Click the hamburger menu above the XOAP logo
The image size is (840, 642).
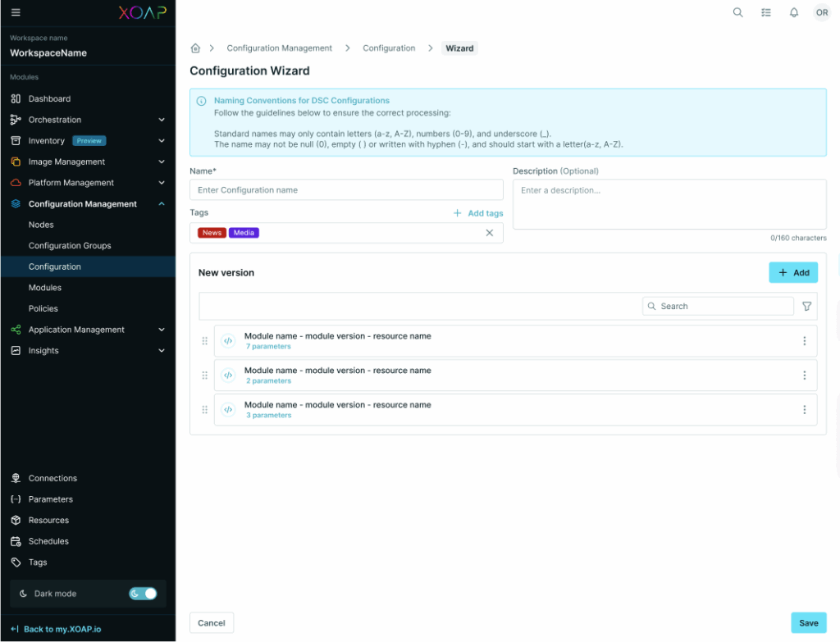point(16,12)
